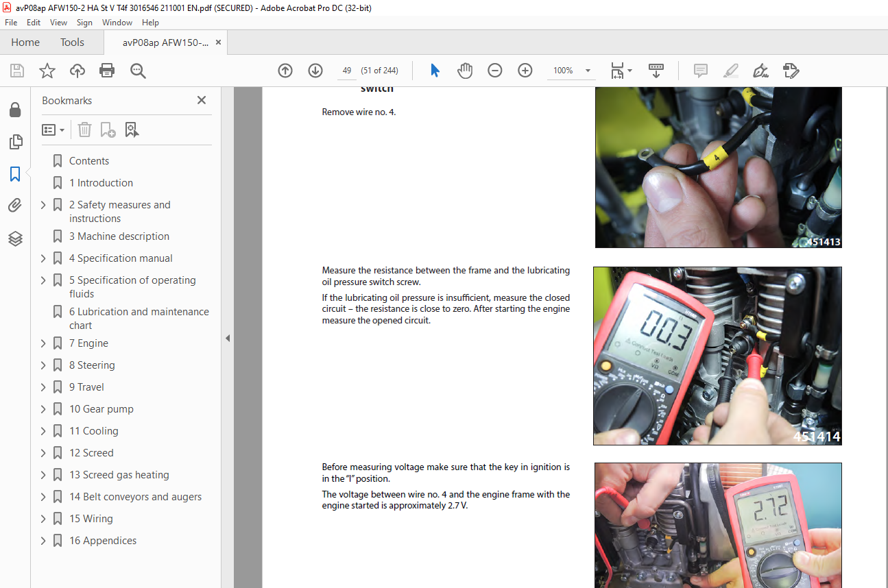
Task: Open the Help menu
Action: click(x=150, y=23)
